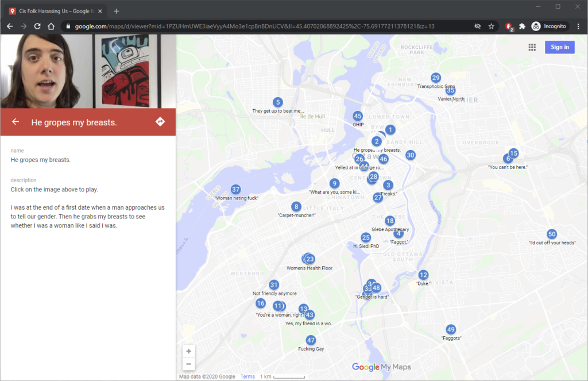Get directions with the diamond arrow icon
588x381 pixels.
tap(160, 122)
